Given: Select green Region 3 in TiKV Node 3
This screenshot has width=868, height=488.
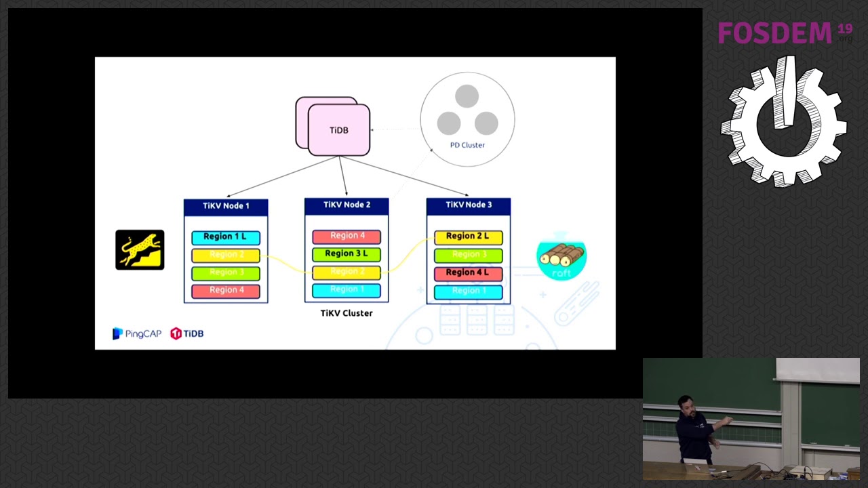Looking at the screenshot, I should pyautogui.click(x=469, y=255).
